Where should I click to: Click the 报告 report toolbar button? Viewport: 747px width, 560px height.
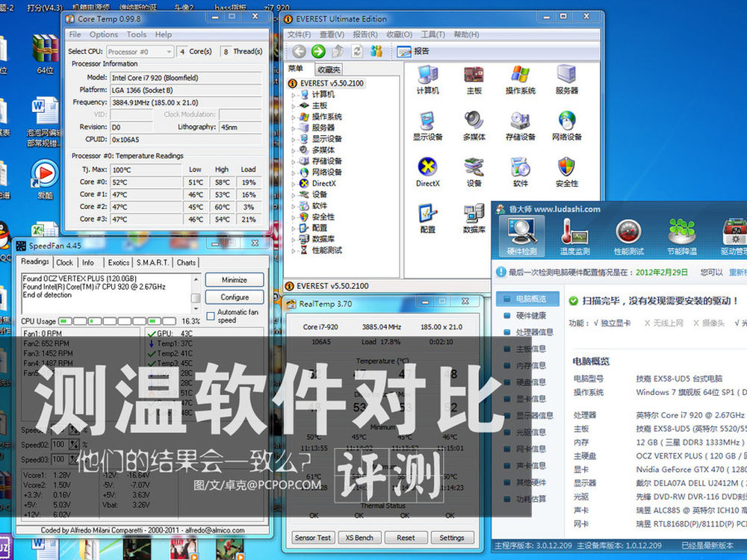click(413, 51)
